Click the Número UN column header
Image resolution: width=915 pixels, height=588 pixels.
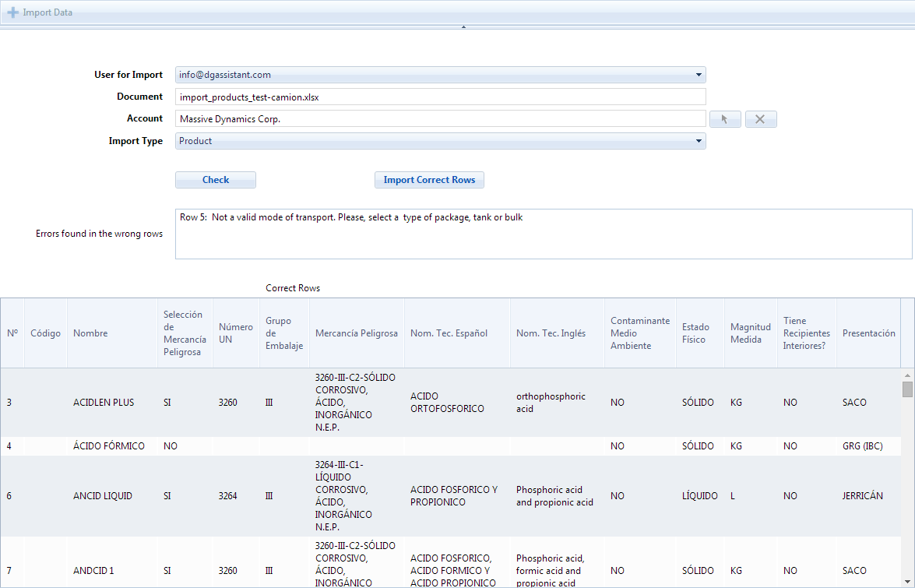[x=236, y=333]
